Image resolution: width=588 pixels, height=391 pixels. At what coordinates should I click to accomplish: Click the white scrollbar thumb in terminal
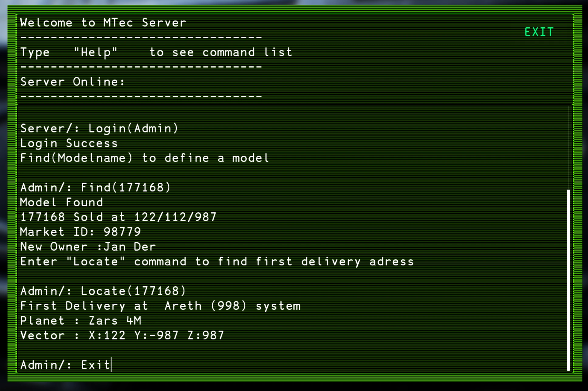click(x=568, y=279)
